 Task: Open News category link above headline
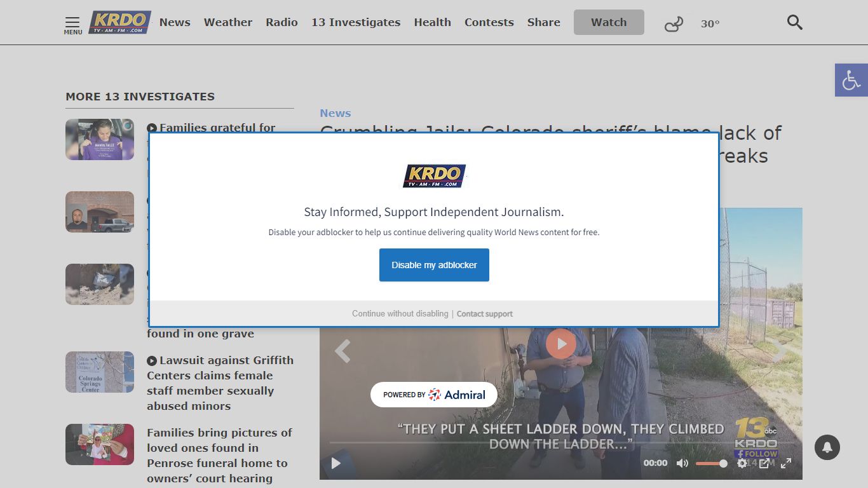point(335,113)
